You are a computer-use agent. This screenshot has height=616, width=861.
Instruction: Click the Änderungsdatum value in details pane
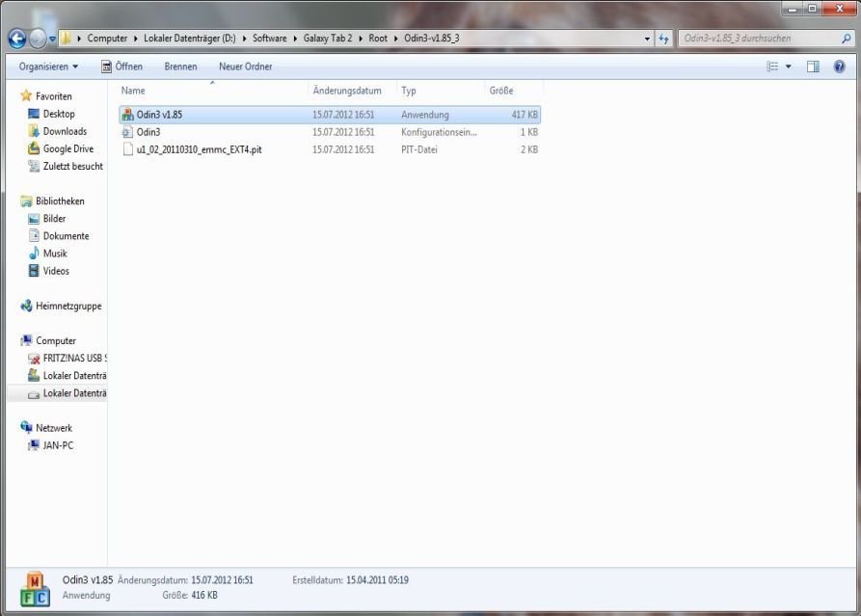tap(222, 580)
